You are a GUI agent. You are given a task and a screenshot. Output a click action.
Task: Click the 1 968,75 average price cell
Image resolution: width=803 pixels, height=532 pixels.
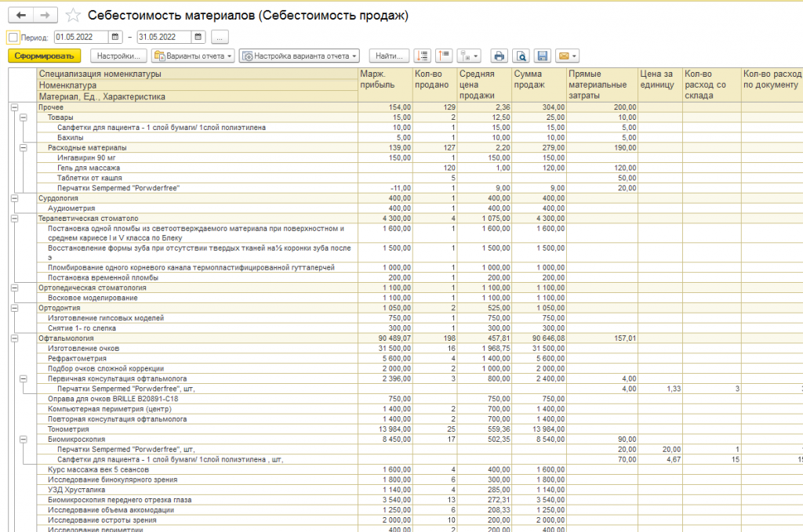[485, 349]
